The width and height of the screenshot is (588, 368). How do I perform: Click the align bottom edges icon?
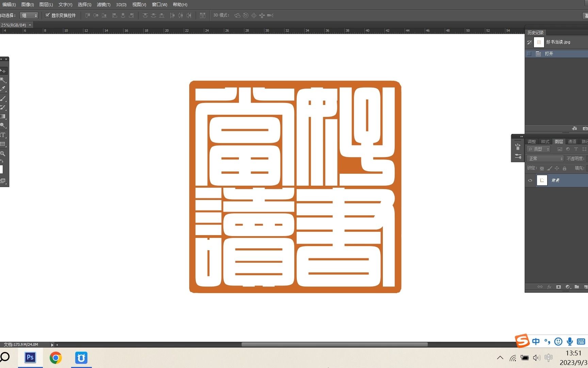(x=104, y=15)
